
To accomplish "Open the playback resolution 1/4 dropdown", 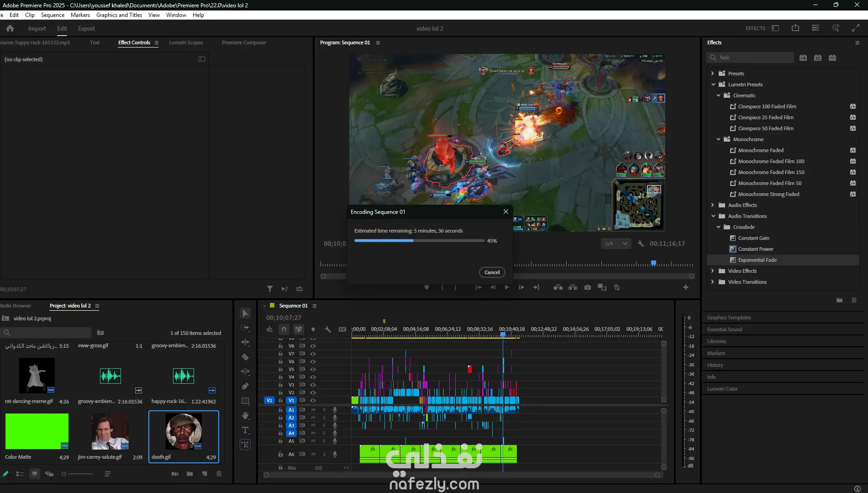I will point(616,244).
